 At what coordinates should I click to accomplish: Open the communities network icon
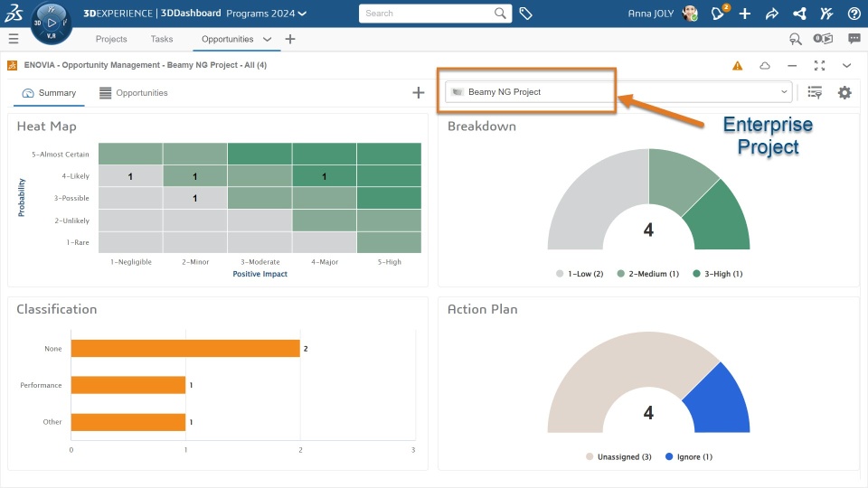799,14
